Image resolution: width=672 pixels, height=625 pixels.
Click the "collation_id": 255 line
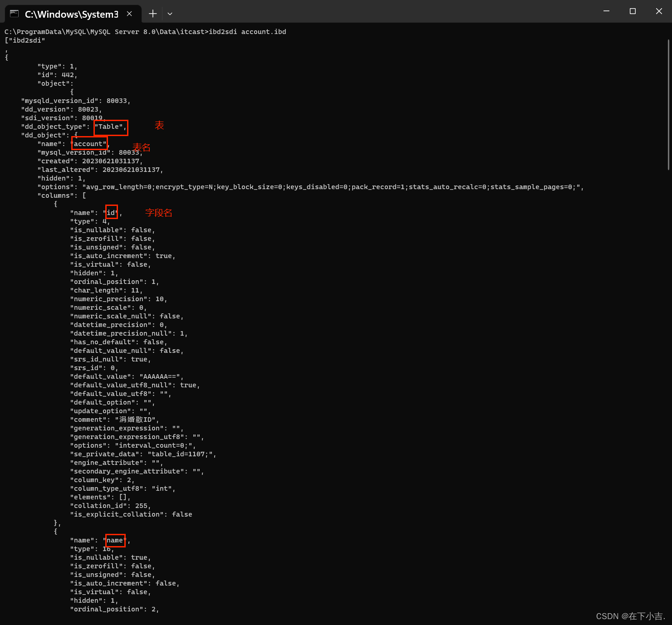tap(110, 506)
